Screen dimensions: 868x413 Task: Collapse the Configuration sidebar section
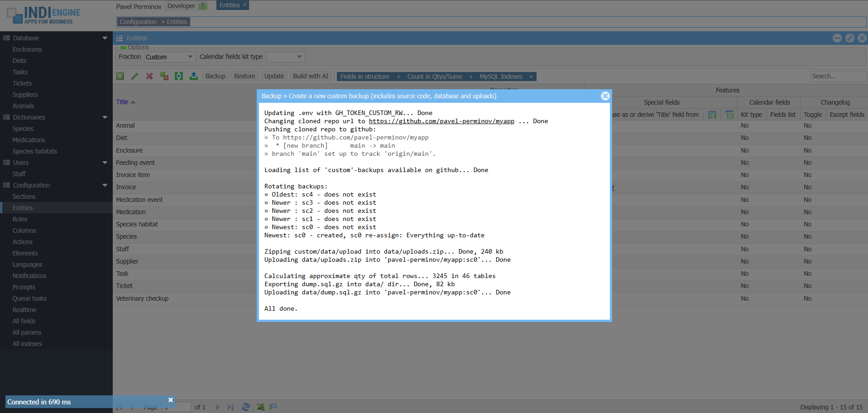(x=105, y=185)
